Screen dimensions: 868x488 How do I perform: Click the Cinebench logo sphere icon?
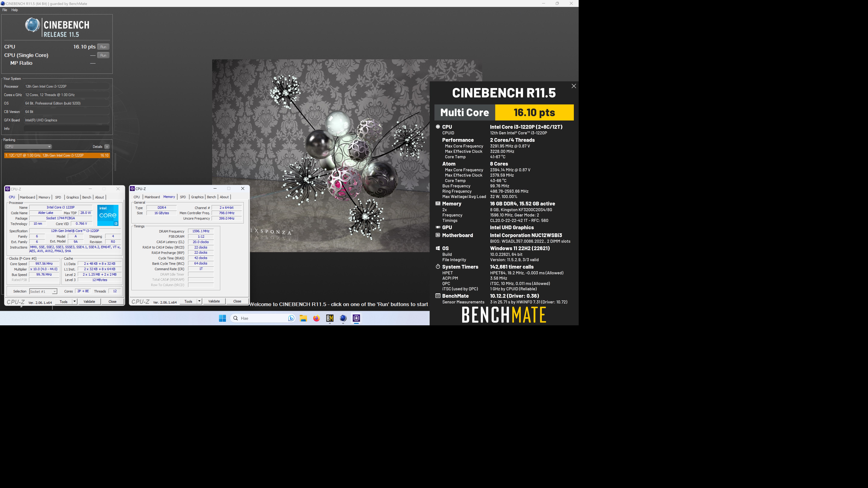coord(33,25)
